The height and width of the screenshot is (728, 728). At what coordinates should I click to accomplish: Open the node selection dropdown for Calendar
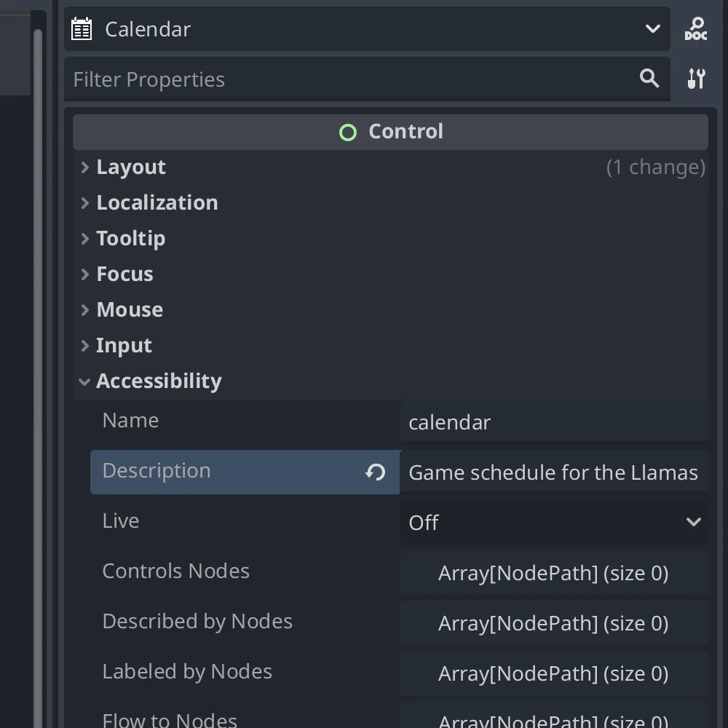point(652,28)
